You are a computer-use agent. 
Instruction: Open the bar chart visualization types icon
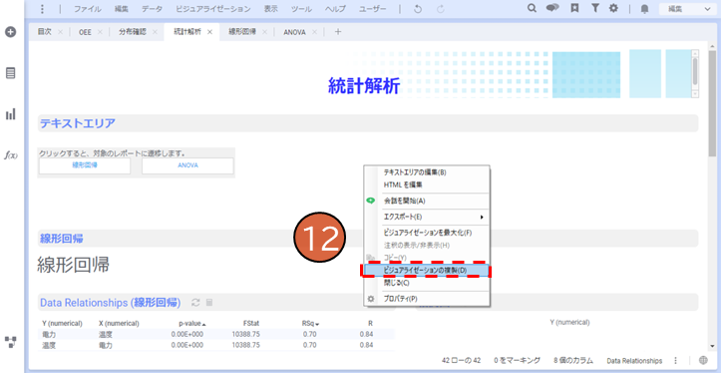click(11, 114)
